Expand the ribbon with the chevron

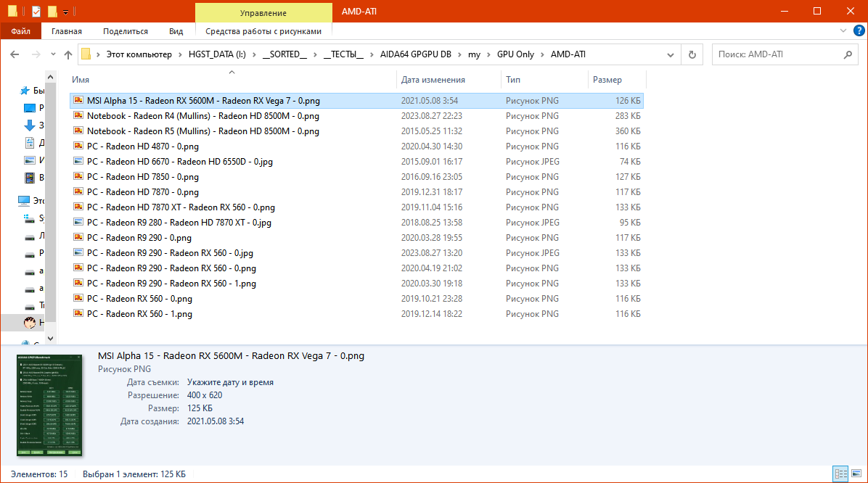pos(843,31)
